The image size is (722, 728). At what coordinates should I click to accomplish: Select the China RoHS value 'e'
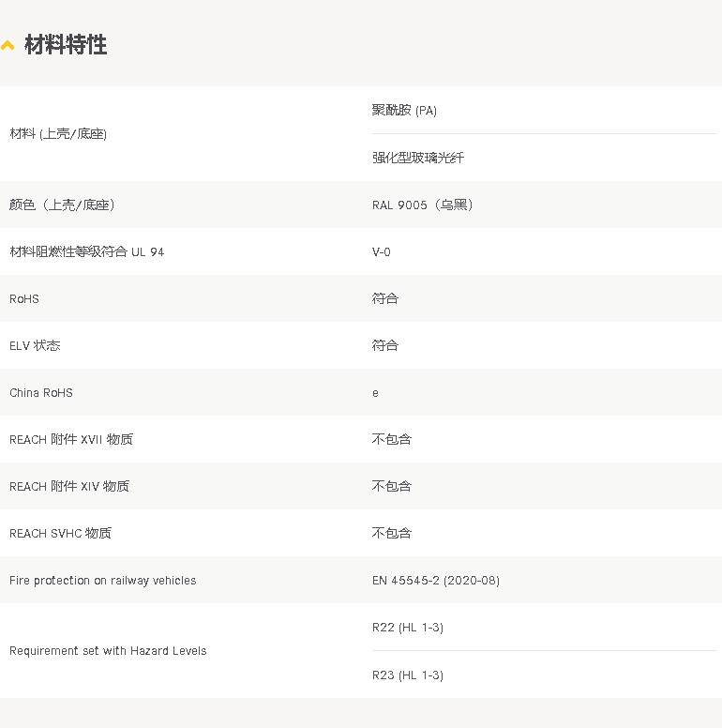[x=375, y=393]
